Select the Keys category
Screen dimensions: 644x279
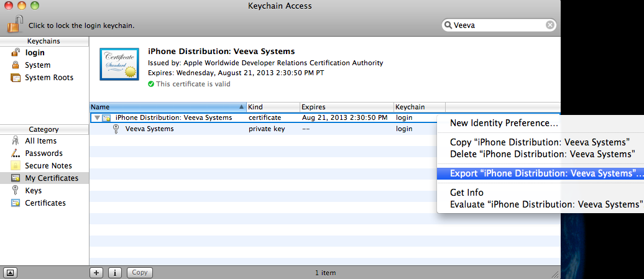click(x=33, y=191)
